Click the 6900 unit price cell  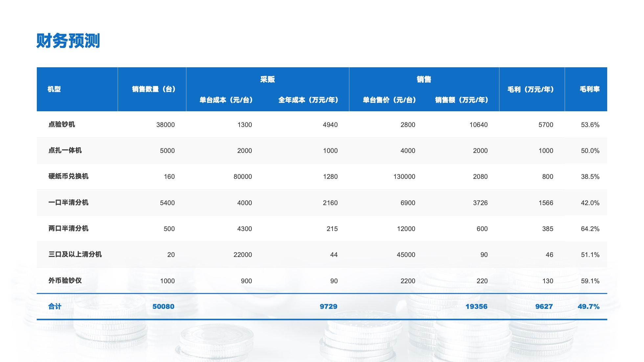point(408,203)
